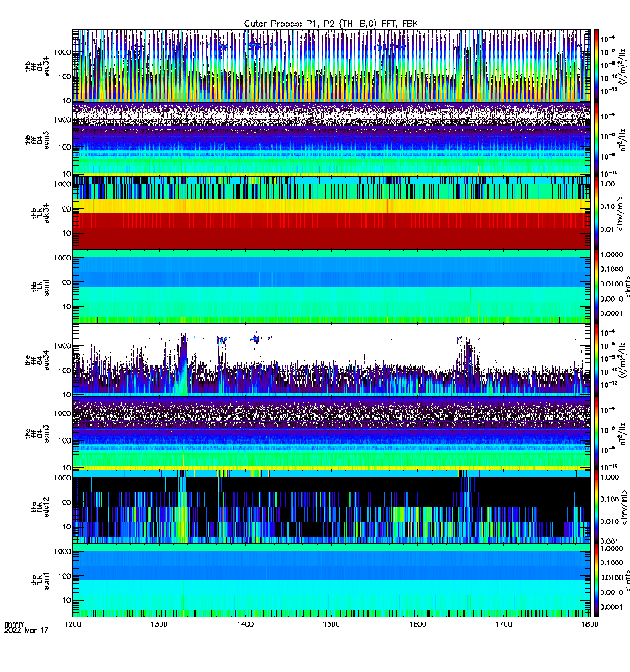
Task: Select the thc fbk scm1 panel label
Action: [39, 580]
